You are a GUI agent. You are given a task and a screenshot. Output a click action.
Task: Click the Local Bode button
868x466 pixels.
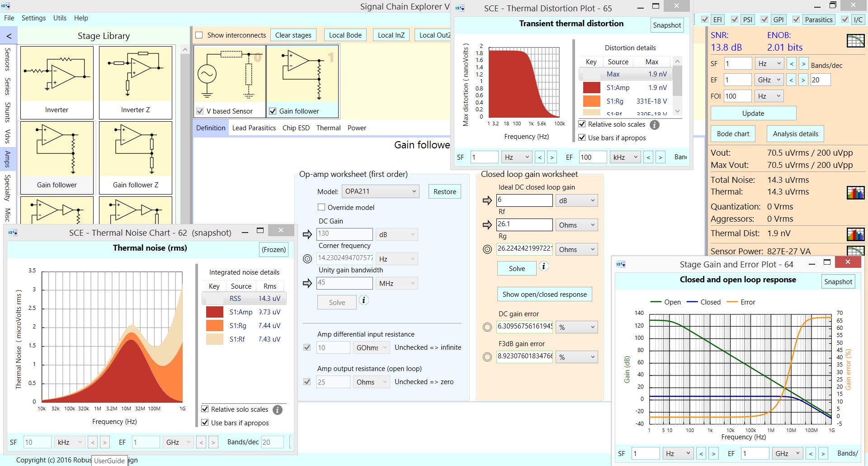345,35
